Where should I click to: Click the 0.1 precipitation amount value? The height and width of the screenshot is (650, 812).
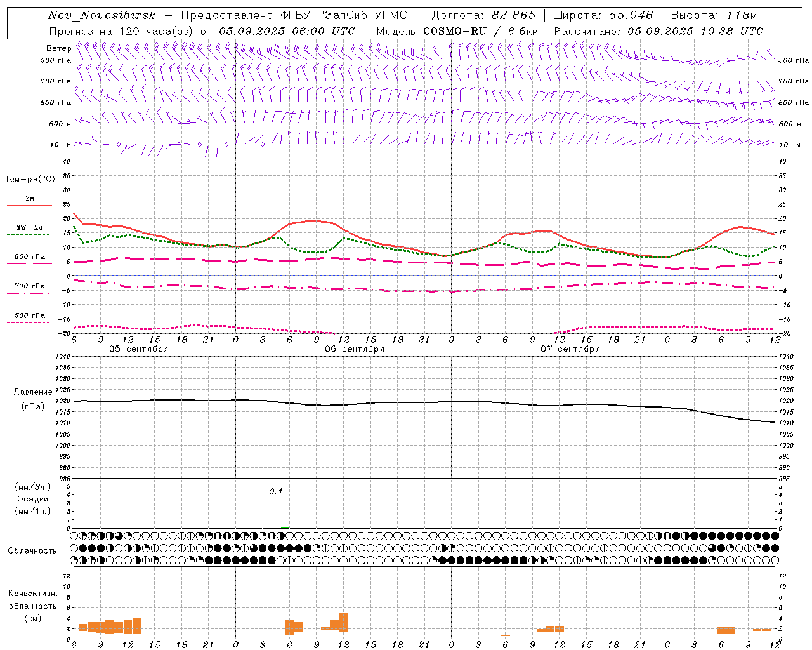(x=275, y=492)
